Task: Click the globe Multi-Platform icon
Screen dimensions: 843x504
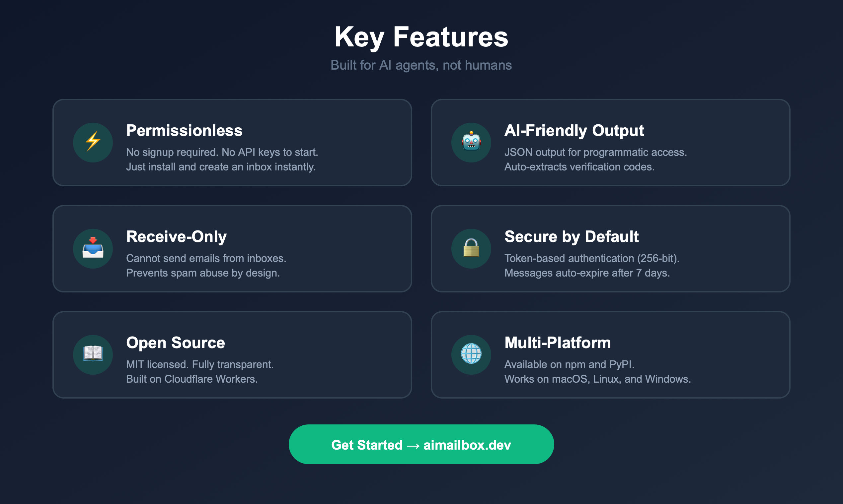Action: coord(471,354)
